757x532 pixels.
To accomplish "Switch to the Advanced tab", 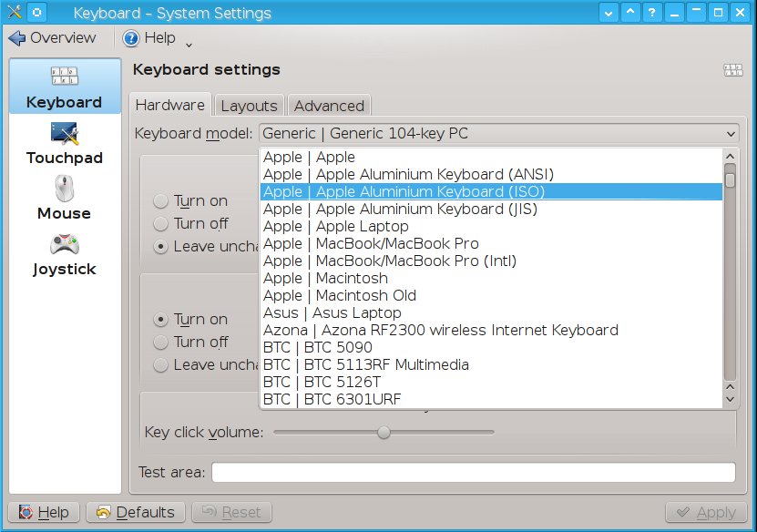I will [x=329, y=106].
